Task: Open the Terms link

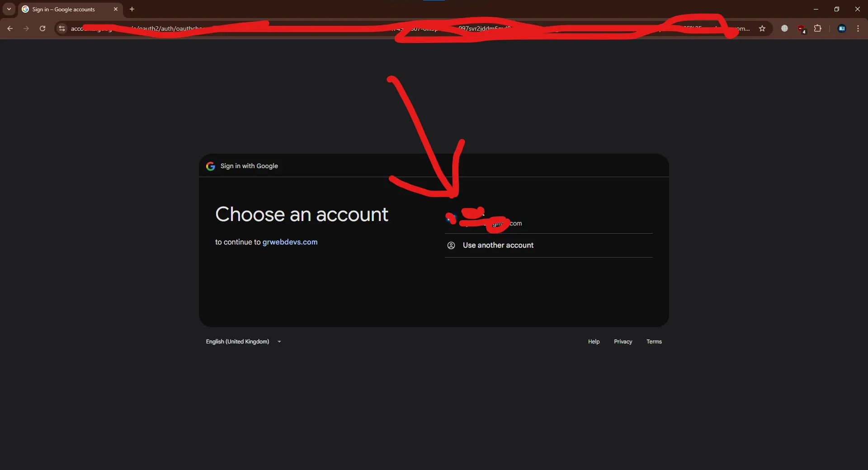Action: click(654, 342)
